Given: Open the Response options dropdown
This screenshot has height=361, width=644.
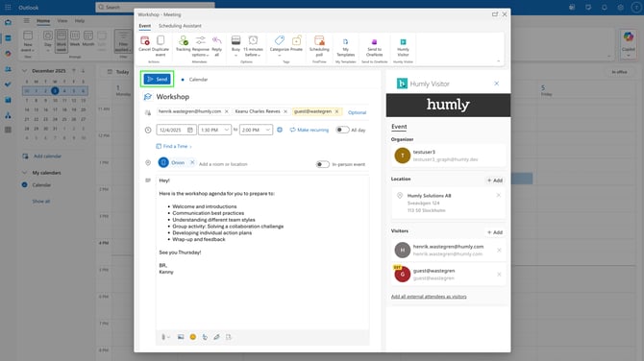Looking at the screenshot, I should point(201,45).
